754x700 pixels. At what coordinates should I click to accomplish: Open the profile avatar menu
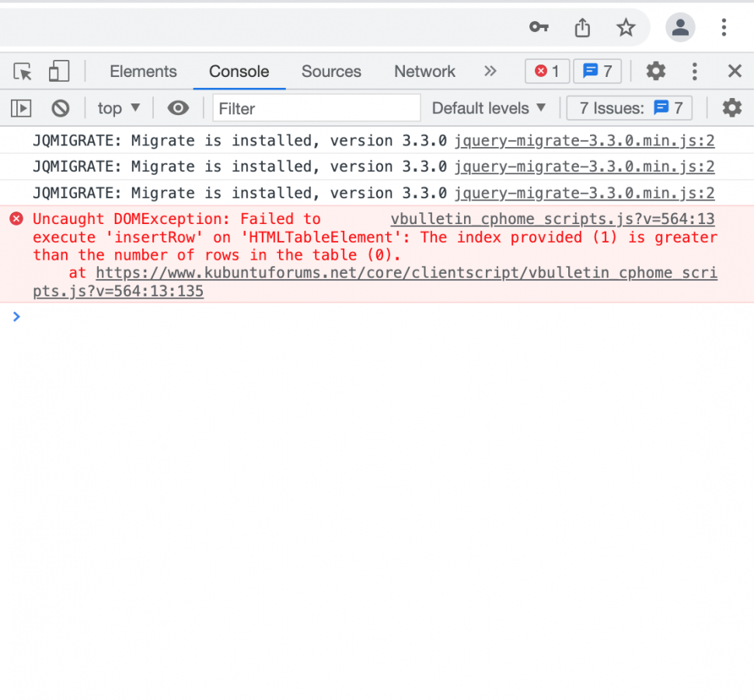tap(680, 27)
